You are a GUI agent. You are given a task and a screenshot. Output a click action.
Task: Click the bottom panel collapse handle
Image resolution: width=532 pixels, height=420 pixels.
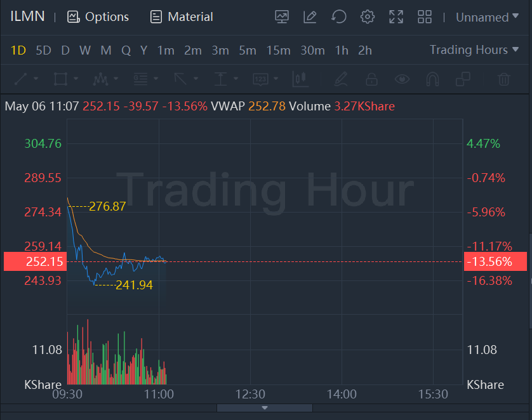[x=265, y=408]
